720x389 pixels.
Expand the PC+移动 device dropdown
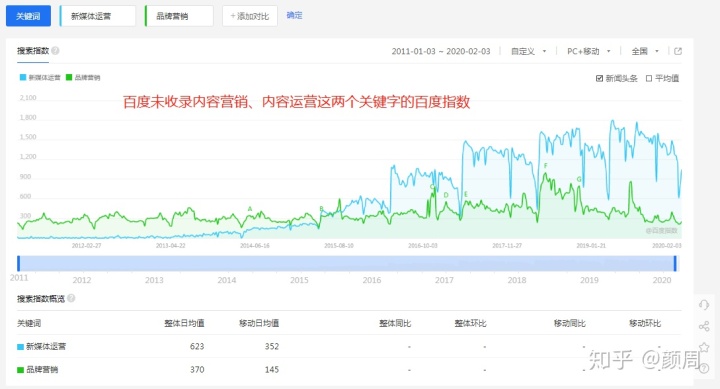589,51
